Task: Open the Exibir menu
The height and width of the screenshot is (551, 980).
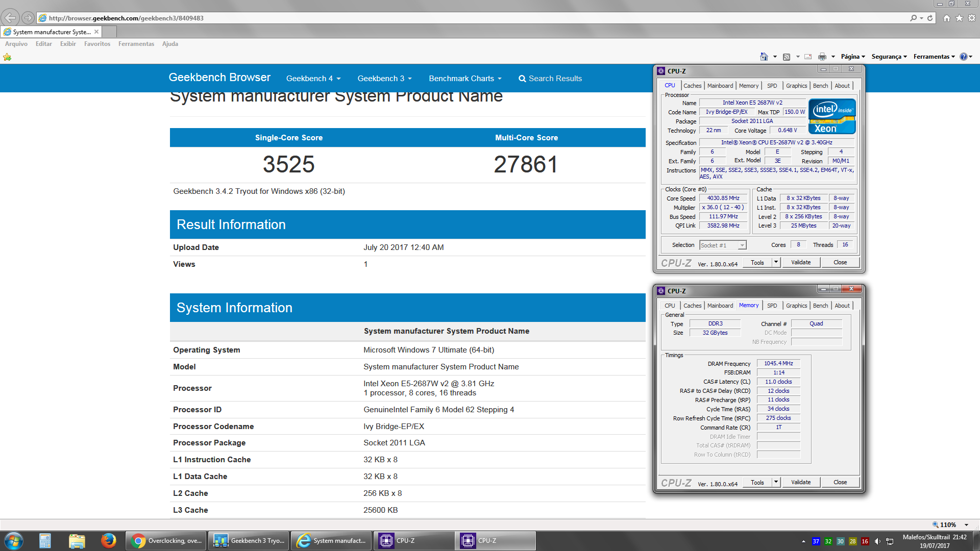Action: (x=68, y=44)
